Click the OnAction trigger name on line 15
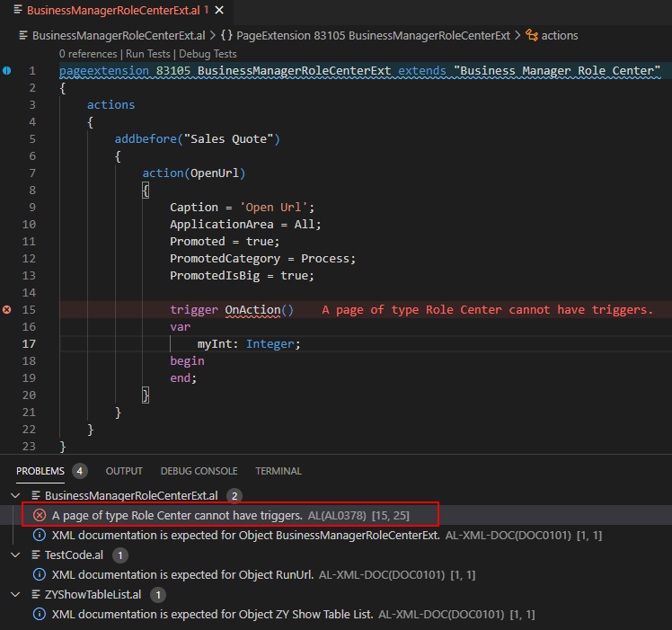Viewport: 672px width, 630px height. pos(252,310)
